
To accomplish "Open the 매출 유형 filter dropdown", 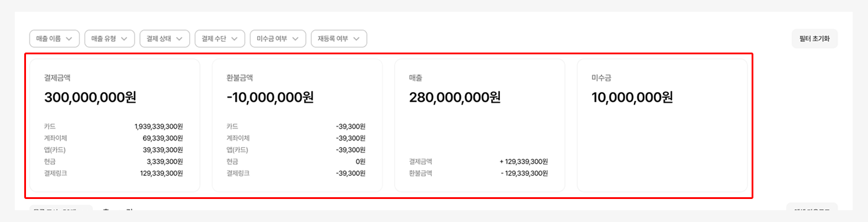I will [110, 39].
